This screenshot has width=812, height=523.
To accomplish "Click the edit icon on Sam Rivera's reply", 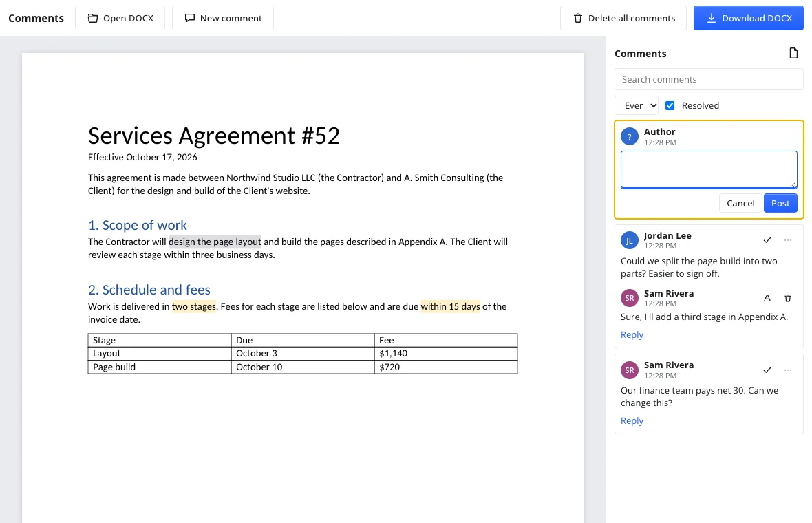I will click(x=767, y=298).
